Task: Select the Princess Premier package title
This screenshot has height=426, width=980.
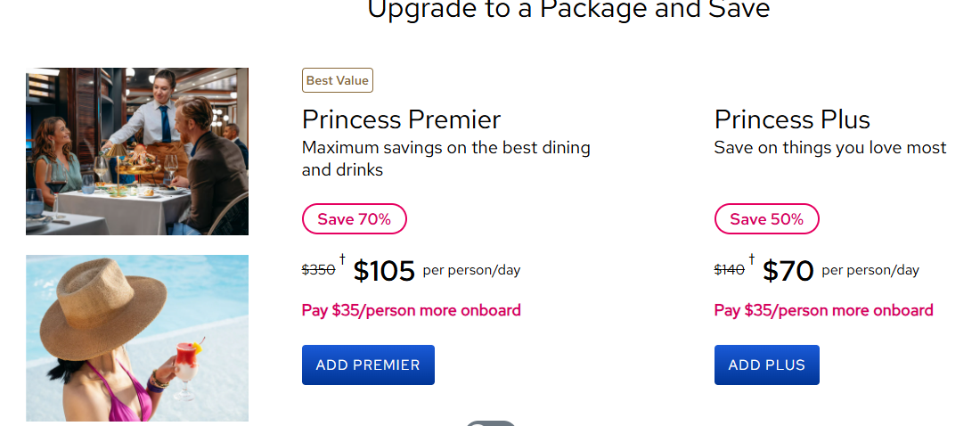Action: point(401,119)
